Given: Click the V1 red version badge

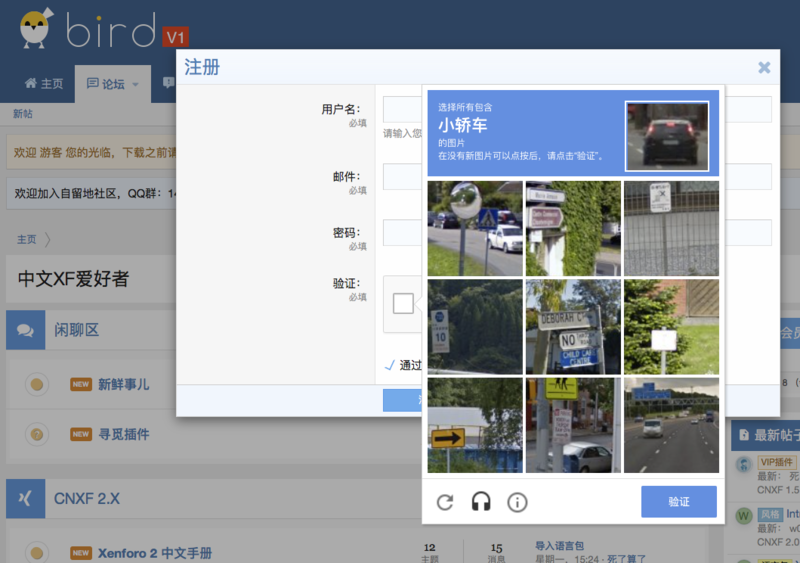Looking at the screenshot, I should [x=176, y=37].
